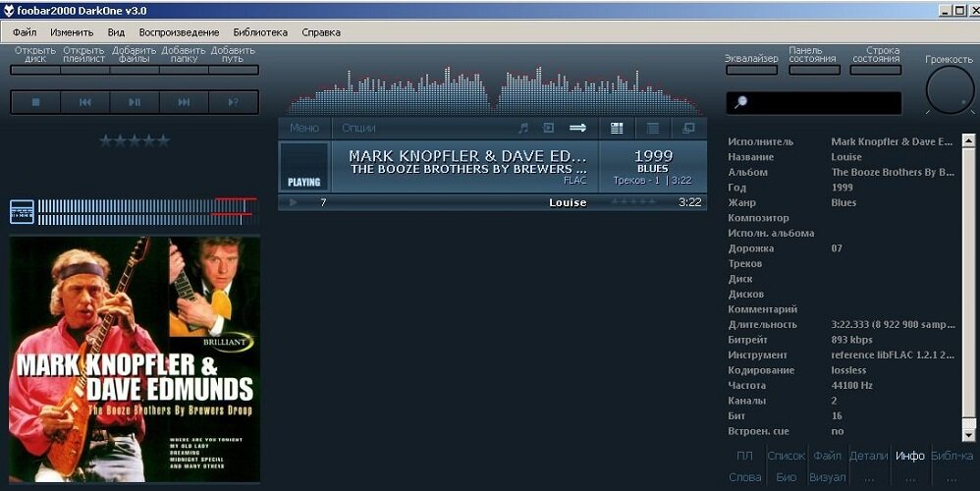980x491 pixels.
Task: Open the Воспроизведение menu
Action: pos(179,32)
